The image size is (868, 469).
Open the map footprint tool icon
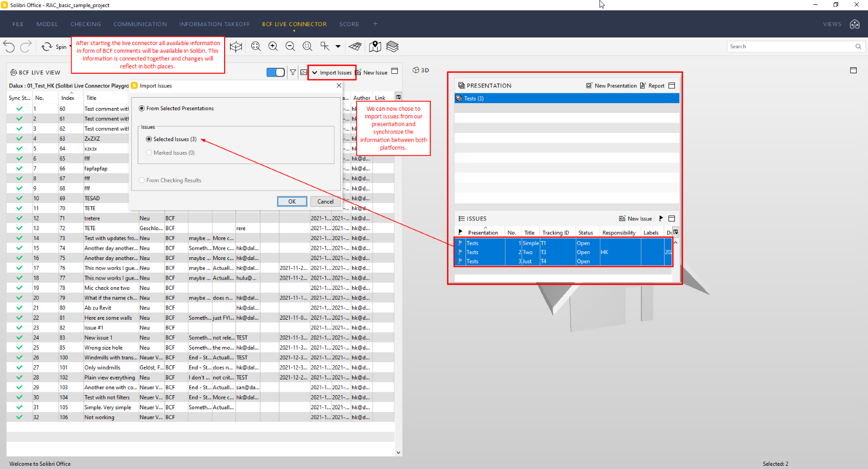click(x=375, y=47)
